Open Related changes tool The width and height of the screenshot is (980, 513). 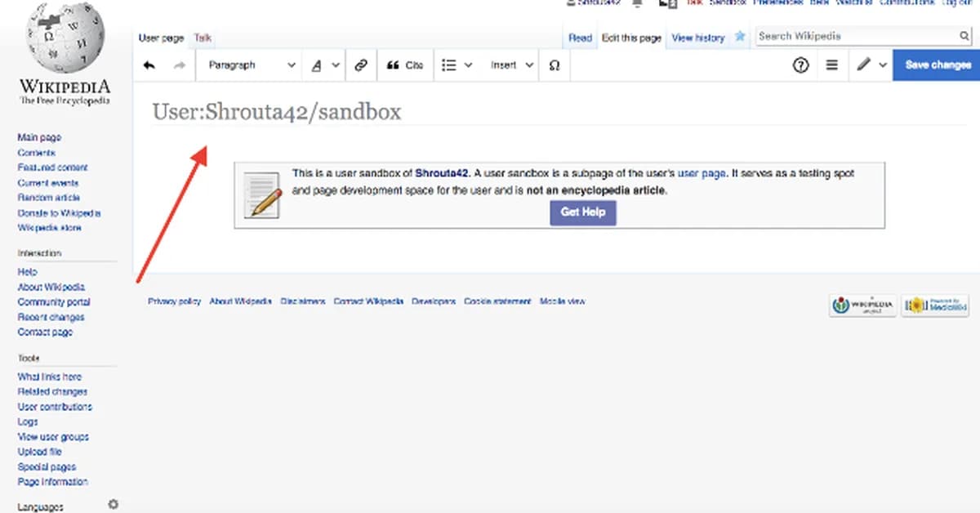click(52, 392)
